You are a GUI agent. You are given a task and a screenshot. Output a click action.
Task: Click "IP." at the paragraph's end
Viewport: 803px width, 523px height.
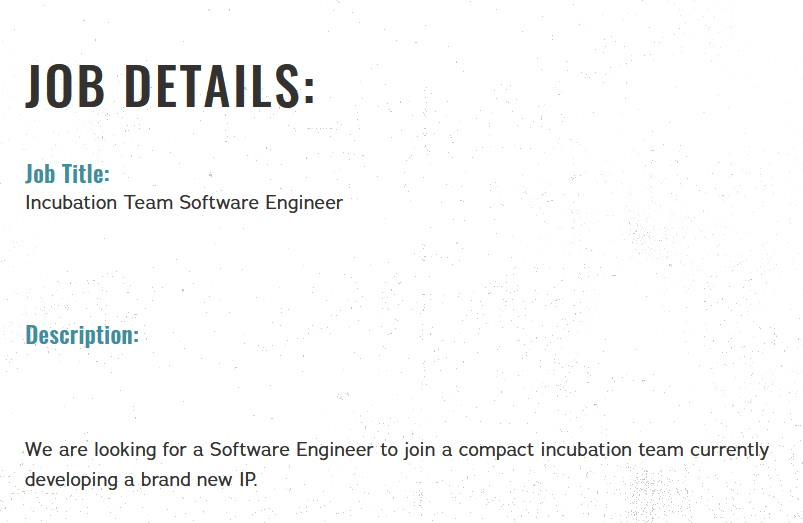click(x=248, y=479)
